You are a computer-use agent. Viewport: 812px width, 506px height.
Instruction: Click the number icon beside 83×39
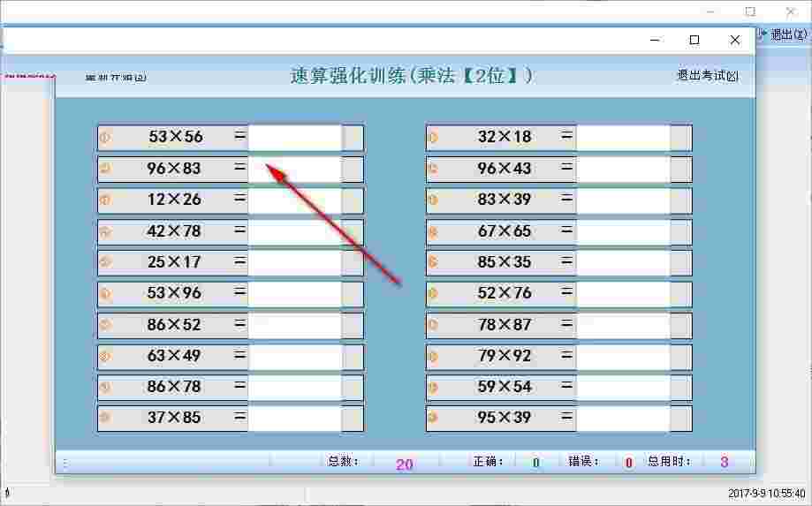434,200
